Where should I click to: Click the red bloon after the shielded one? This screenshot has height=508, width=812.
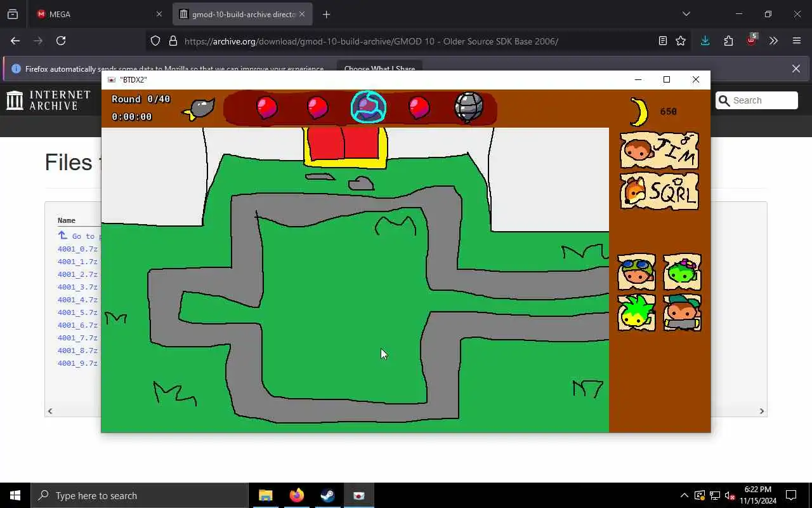click(419, 107)
